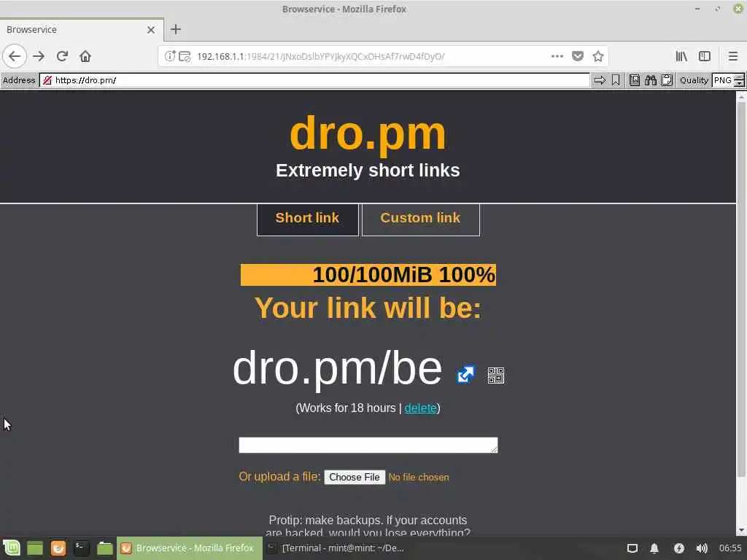Image resolution: width=747 pixels, height=560 pixels.
Task: Click volume speaker tray icon
Action: coord(702,548)
